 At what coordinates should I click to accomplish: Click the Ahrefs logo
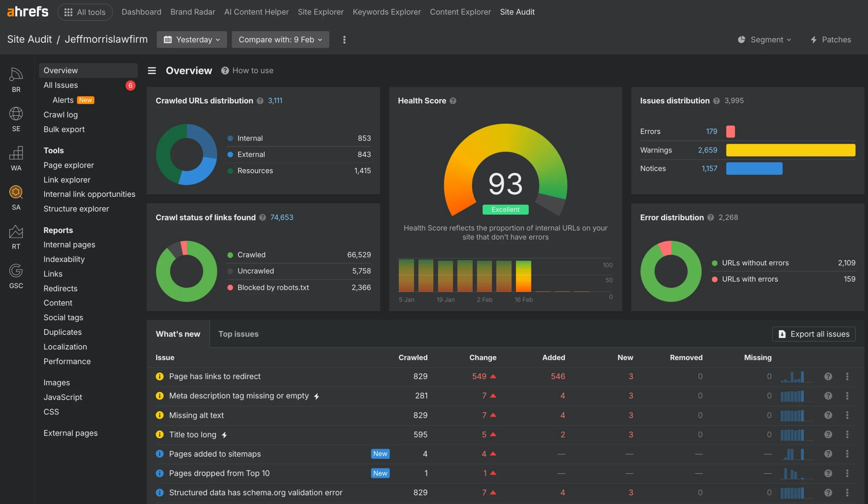click(x=27, y=12)
